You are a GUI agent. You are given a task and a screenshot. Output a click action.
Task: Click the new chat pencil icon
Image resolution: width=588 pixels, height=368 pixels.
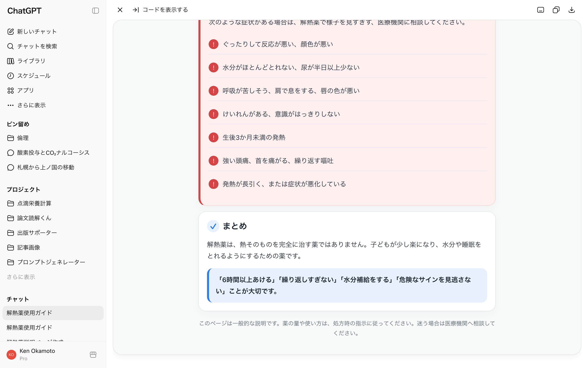click(10, 32)
